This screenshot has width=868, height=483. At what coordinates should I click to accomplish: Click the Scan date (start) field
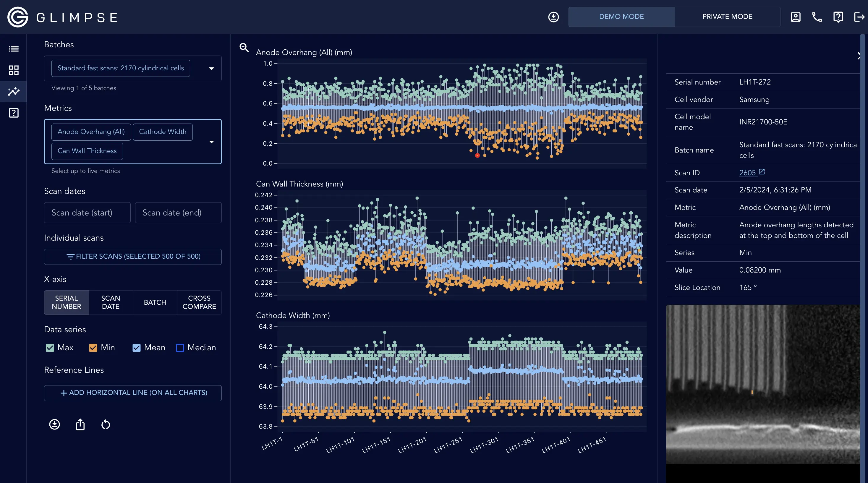87,213
